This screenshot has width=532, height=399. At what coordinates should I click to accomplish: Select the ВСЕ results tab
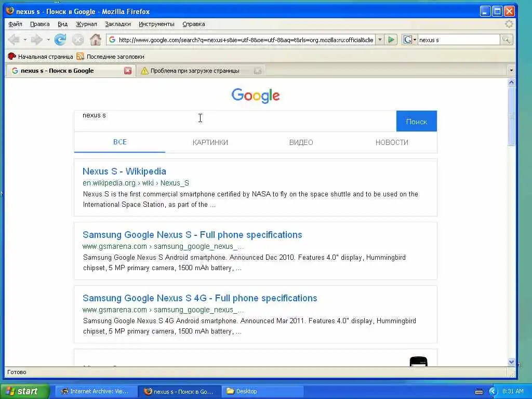tap(120, 142)
